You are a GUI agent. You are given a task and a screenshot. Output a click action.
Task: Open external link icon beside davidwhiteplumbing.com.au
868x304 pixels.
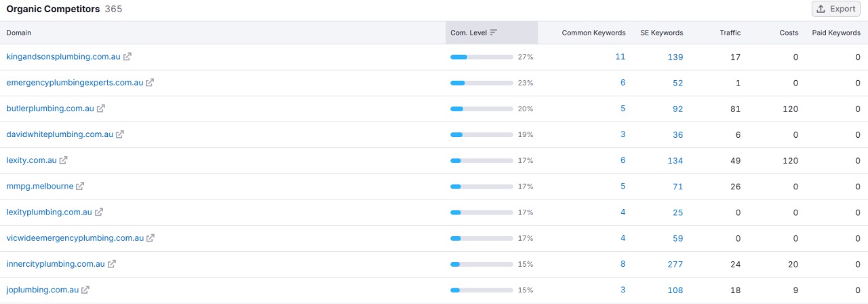point(120,134)
